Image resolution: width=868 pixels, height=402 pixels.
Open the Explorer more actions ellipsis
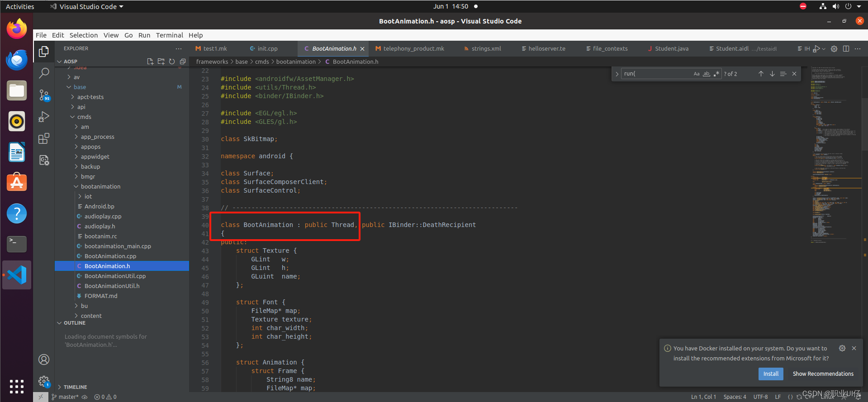pyautogui.click(x=179, y=48)
